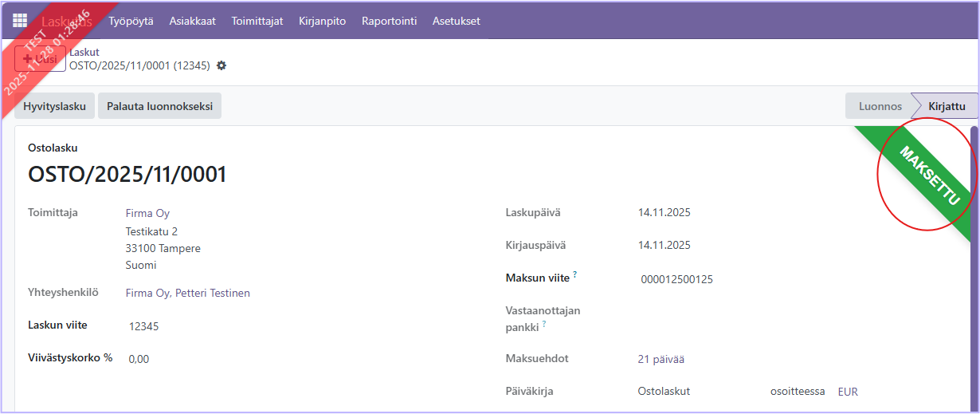This screenshot has width=980, height=414.
Task: Open the Työpöytä menu
Action: tap(131, 21)
